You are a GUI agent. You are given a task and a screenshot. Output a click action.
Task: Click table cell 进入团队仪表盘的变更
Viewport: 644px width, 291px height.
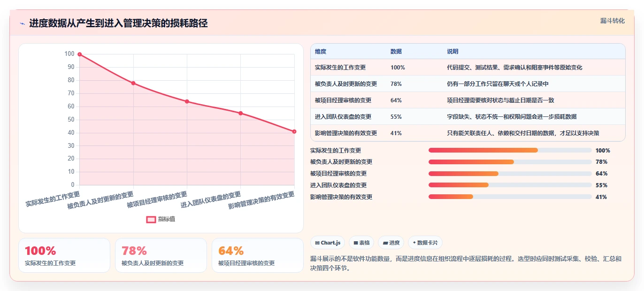[x=343, y=117]
